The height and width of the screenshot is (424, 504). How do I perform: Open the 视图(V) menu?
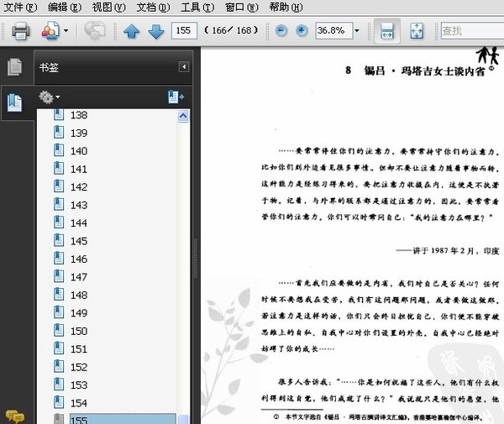pyautogui.click(x=108, y=7)
